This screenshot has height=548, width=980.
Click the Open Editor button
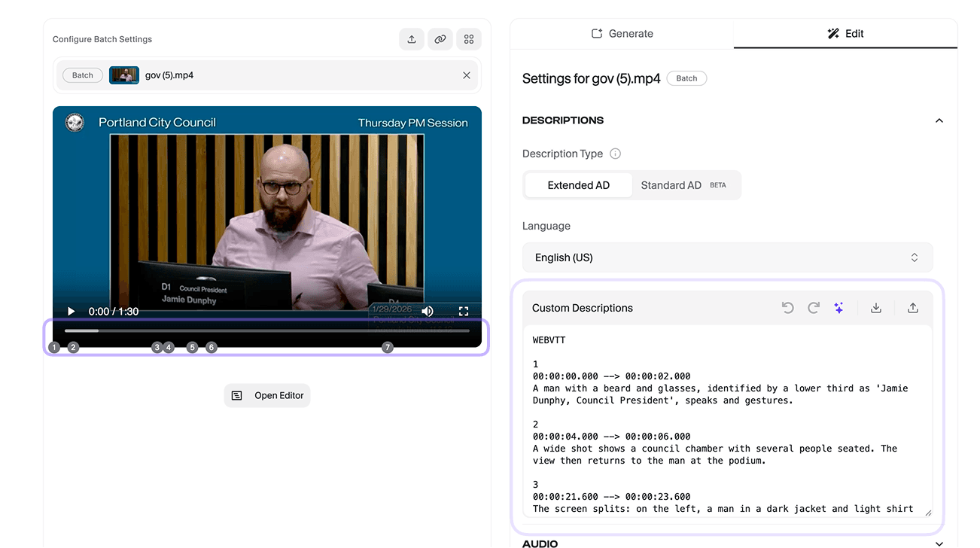click(267, 395)
